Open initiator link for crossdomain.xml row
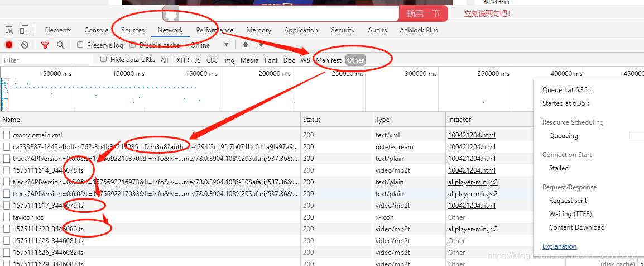Screen dimensions: 644x266 (472, 135)
